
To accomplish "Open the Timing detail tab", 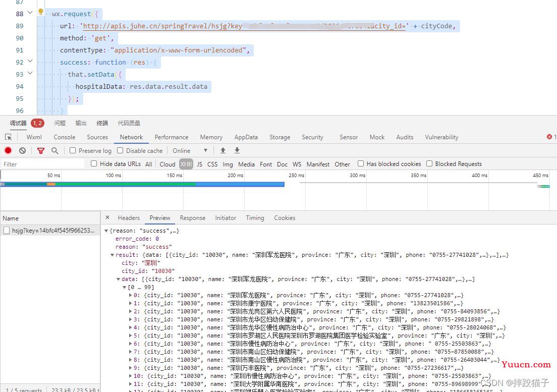I will tap(255, 217).
